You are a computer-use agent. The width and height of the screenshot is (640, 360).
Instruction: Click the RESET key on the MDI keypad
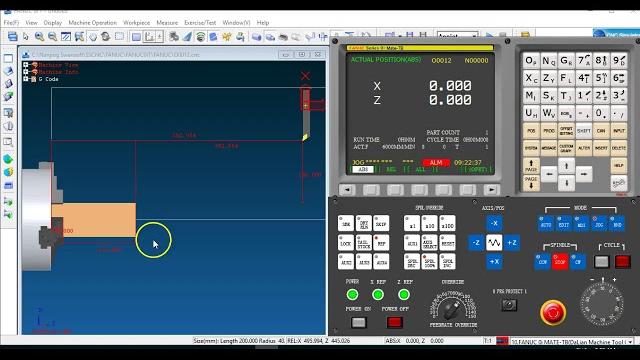(x=618, y=183)
